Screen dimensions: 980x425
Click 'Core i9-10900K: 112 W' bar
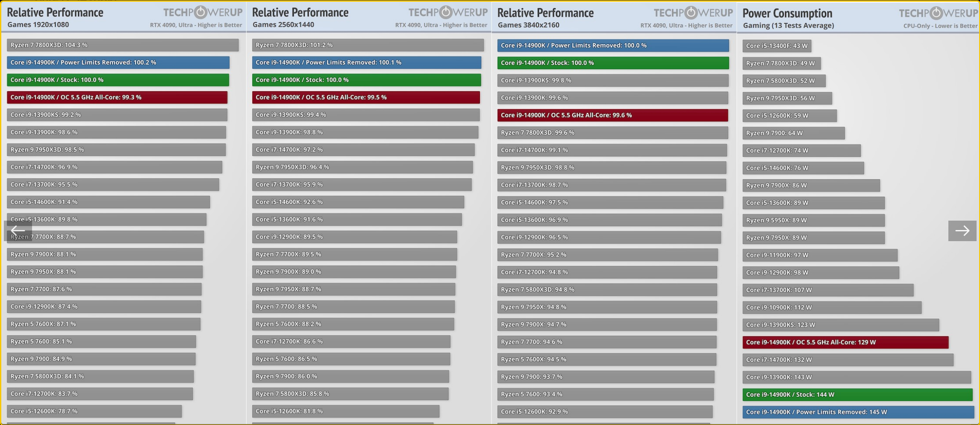click(832, 307)
